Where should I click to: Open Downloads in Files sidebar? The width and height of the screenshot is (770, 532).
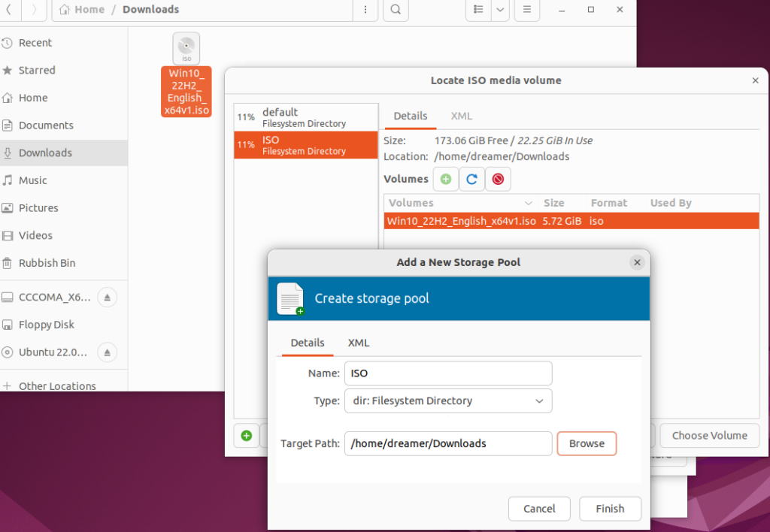pyautogui.click(x=64, y=153)
